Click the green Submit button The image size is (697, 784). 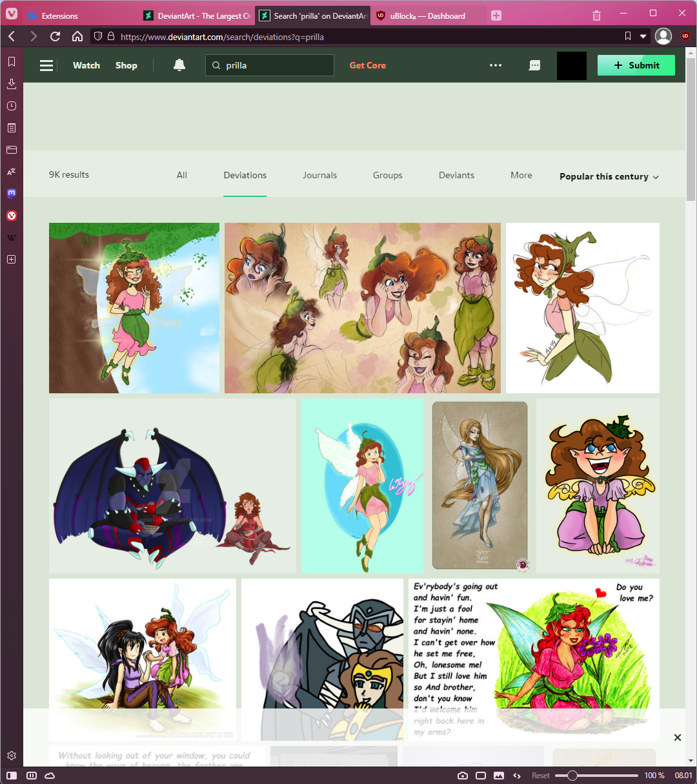pyautogui.click(x=636, y=65)
